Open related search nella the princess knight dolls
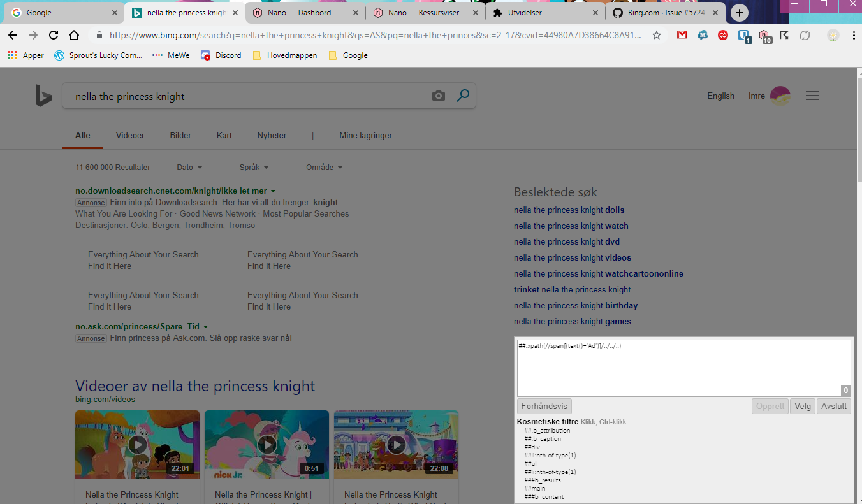The width and height of the screenshot is (862, 504). point(569,210)
